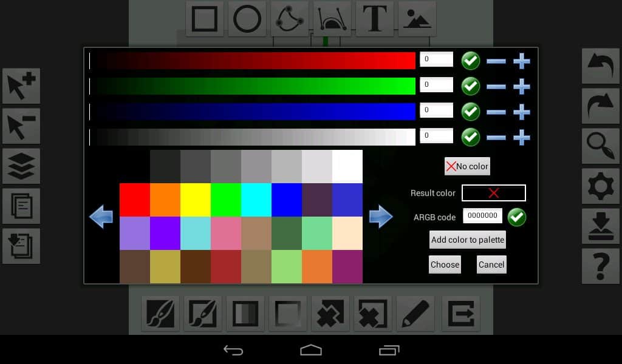Click the ARGB code input field
622x364 pixels.
(x=484, y=216)
